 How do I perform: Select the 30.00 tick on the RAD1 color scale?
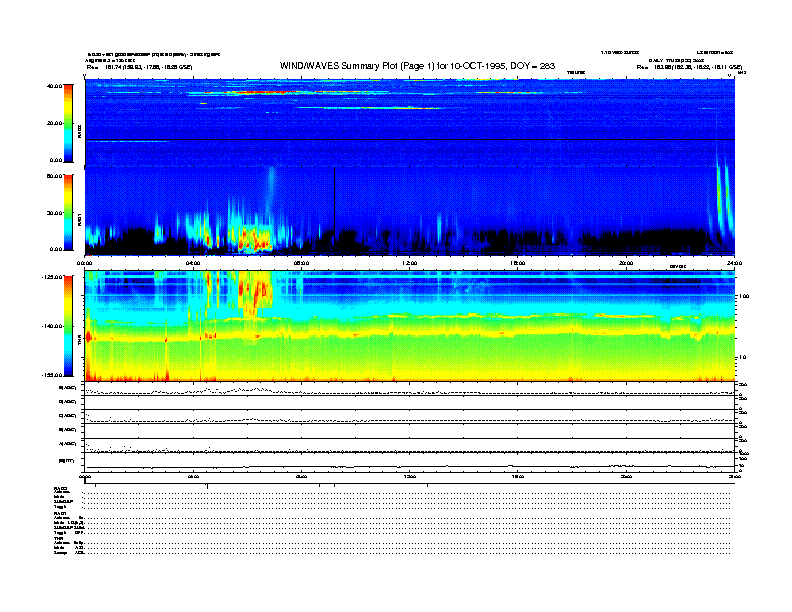(54, 213)
